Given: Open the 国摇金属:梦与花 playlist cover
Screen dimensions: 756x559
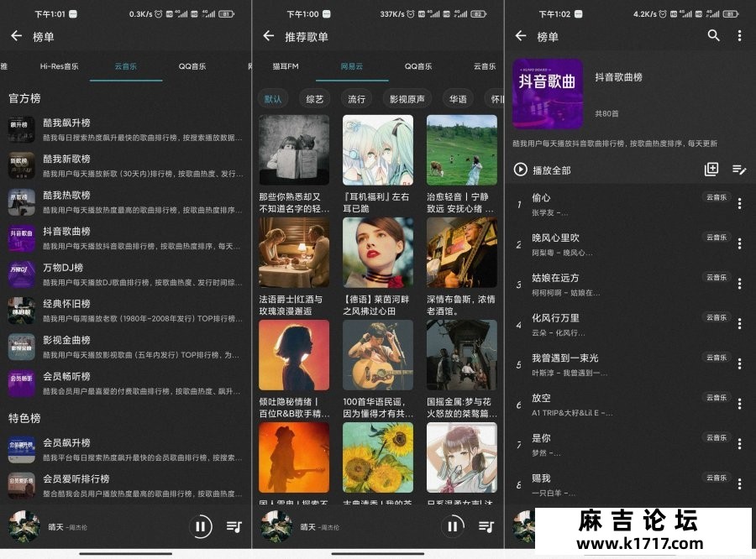Looking at the screenshot, I should click(462, 355).
